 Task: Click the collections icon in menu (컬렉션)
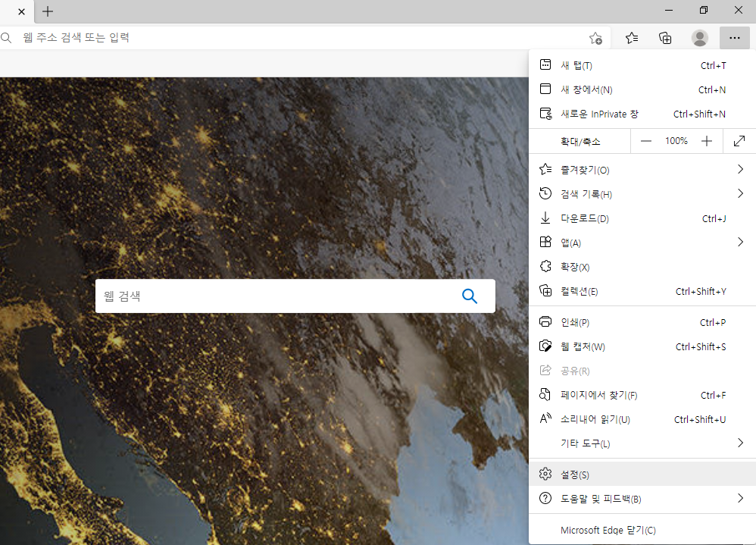pyautogui.click(x=545, y=290)
